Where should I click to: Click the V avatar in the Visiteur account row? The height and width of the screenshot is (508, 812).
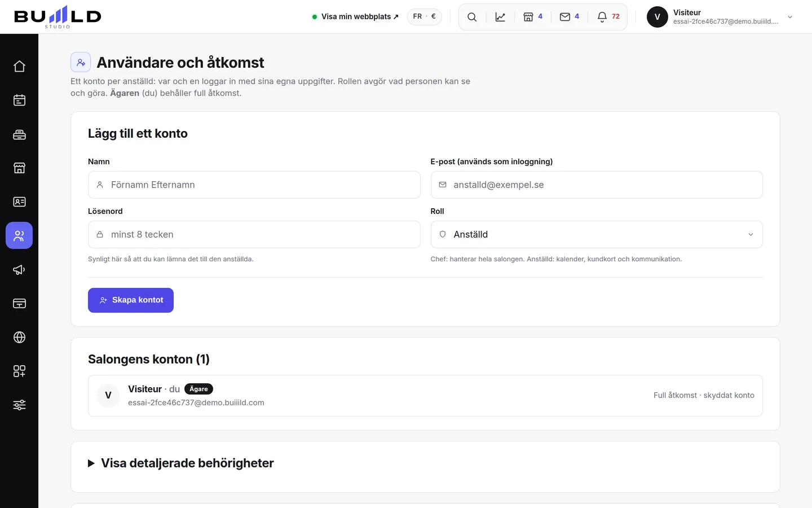click(x=108, y=396)
